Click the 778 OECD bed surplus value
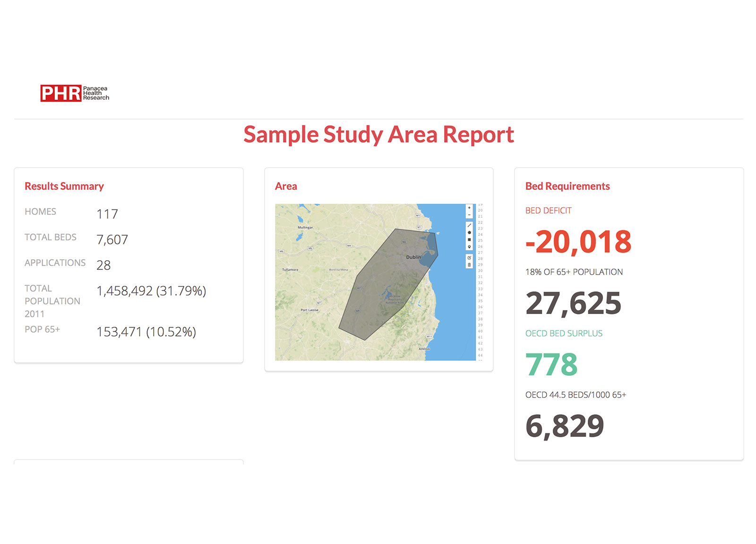 pyautogui.click(x=551, y=365)
